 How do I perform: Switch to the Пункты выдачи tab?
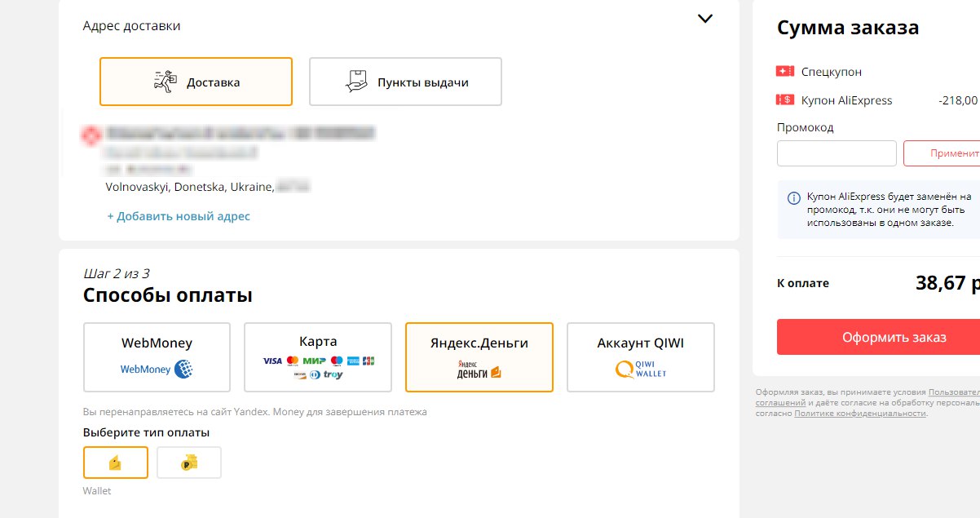tap(405, 82)
